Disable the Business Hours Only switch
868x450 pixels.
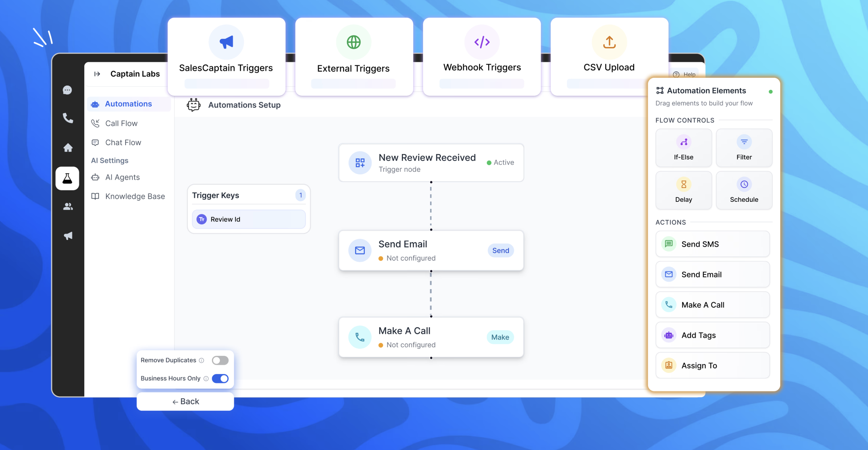(220, 378)
